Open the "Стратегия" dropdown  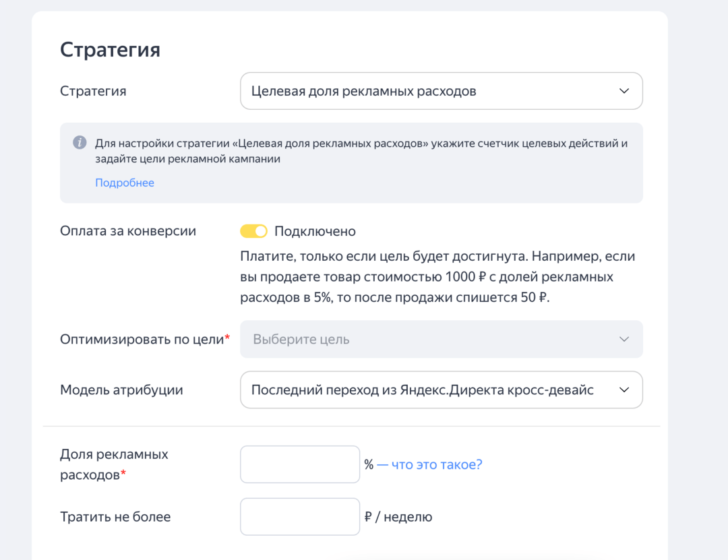point(442,91)
